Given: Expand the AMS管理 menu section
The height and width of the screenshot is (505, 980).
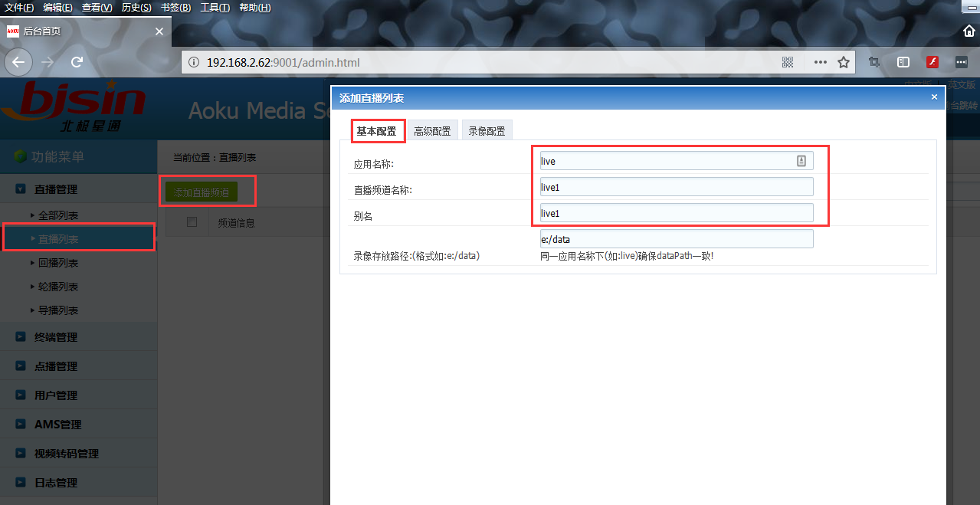Looking at the screenshot, I should [78, 425].
